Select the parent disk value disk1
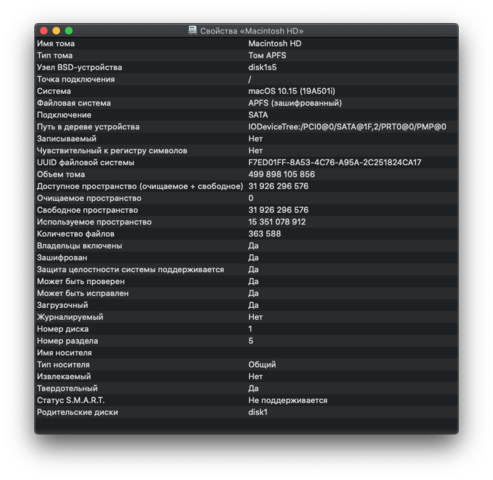This screenshot has height=480, width=493. click(258, 412)
